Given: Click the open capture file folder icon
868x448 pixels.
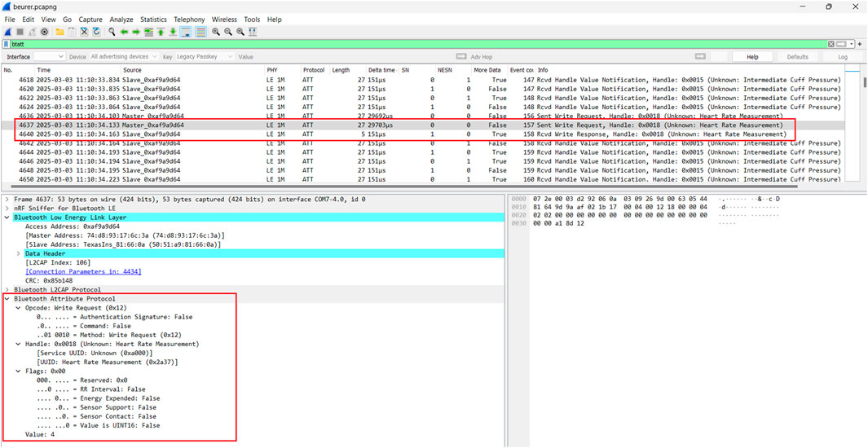Looking at the screenshot, I should (x=59, y=32).
